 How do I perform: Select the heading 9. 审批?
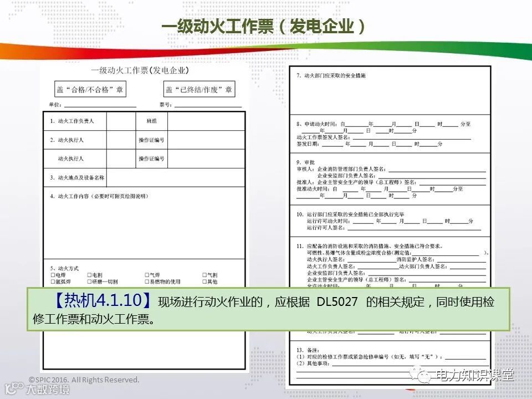[305, 162]
